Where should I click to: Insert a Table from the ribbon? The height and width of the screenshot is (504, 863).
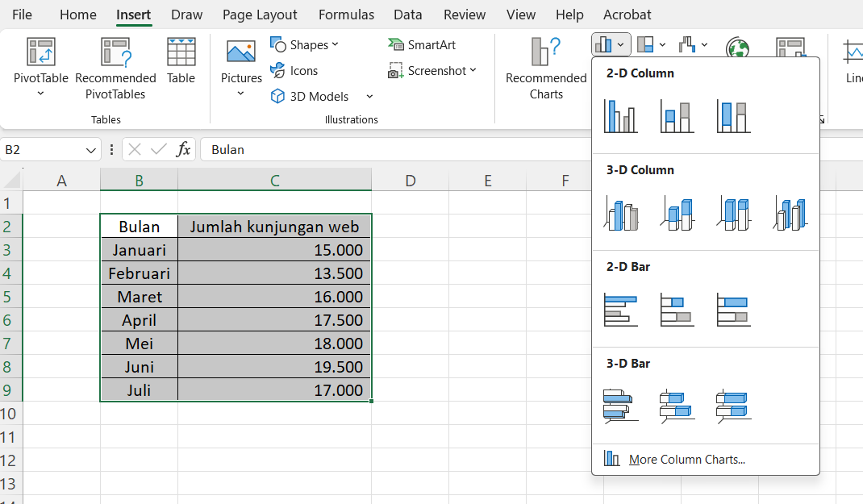tap(181, 60)
